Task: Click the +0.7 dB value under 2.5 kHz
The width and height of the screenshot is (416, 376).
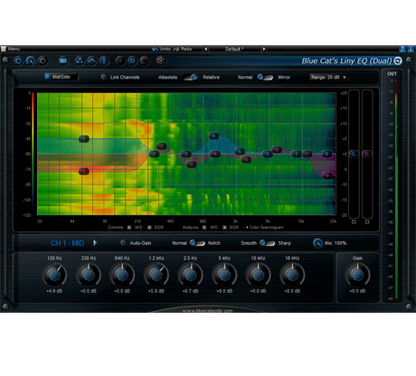Action: tap(190, 291)
